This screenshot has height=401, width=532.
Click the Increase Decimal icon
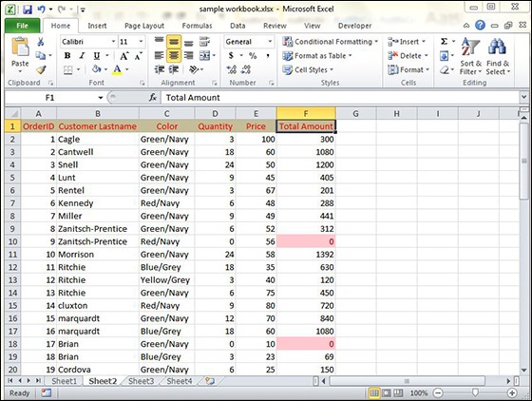[x=232, y=69]
